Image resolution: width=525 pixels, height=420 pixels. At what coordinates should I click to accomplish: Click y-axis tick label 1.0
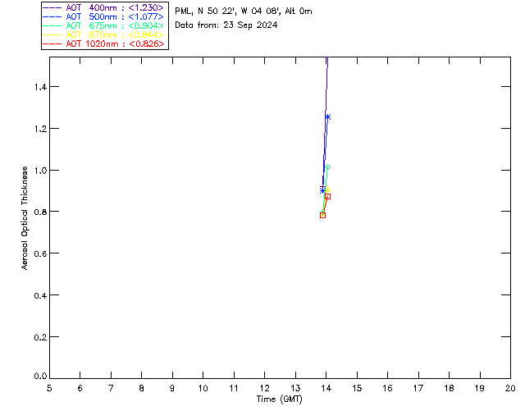click(x=40, y=171)
